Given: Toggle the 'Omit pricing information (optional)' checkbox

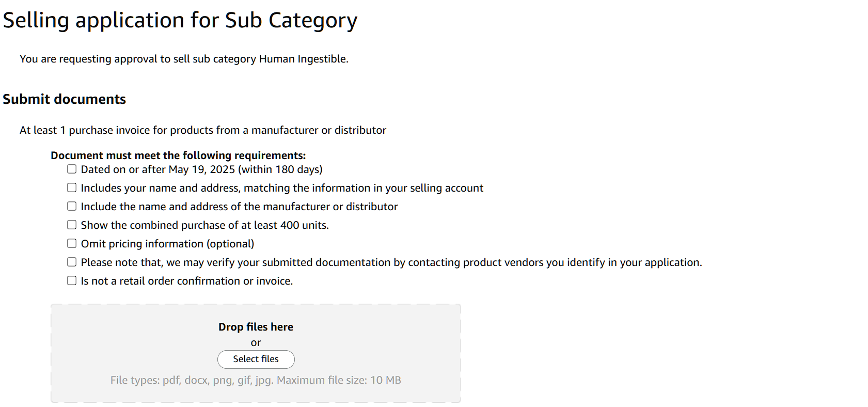Looking at the screenshot, I should (x=72, y=243).
